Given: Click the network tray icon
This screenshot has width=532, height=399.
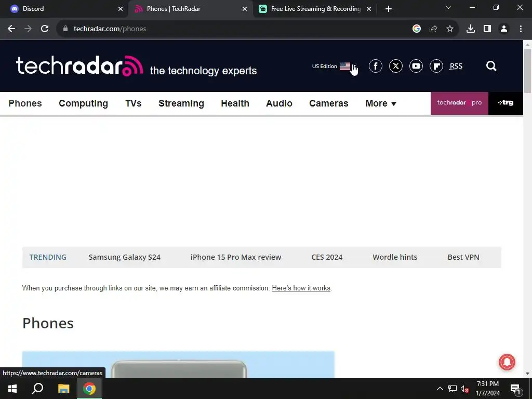Looking at the screenshot, I should [453, 389].
